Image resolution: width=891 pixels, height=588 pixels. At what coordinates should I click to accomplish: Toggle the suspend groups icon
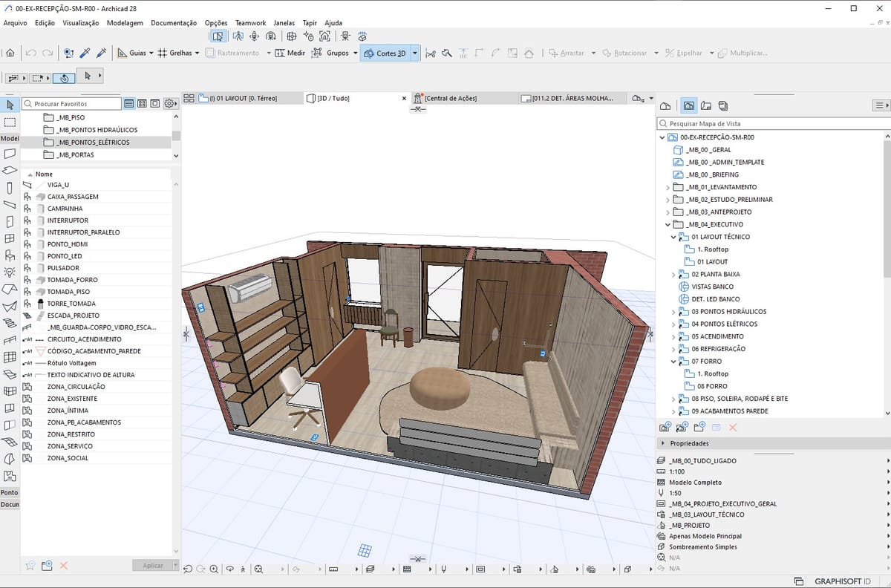click(316, 53)
